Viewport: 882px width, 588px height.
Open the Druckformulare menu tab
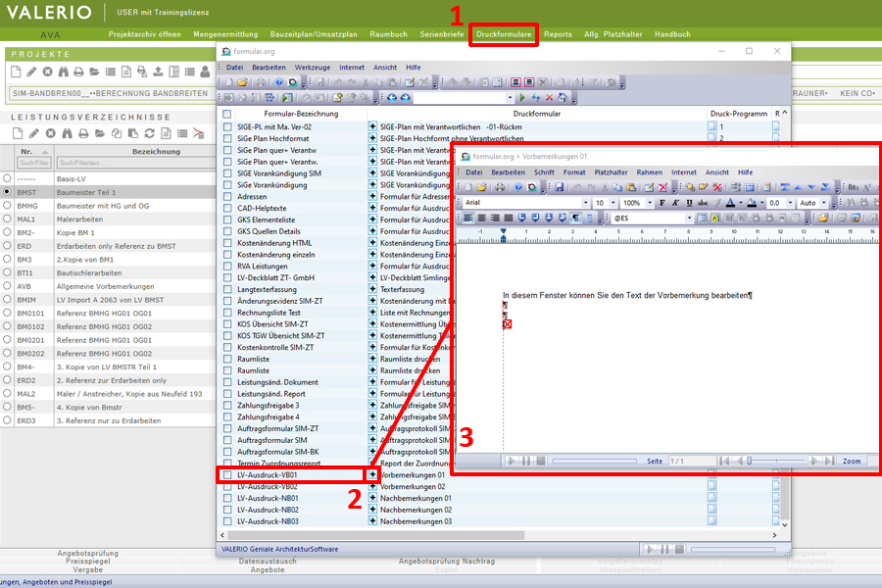point(504,34)
